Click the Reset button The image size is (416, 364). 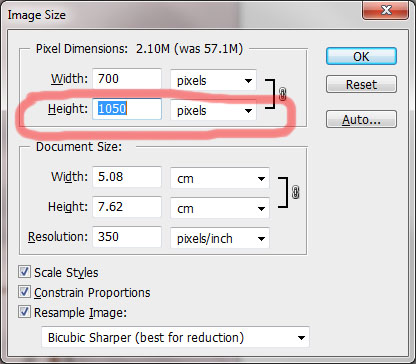click(361, 84)
